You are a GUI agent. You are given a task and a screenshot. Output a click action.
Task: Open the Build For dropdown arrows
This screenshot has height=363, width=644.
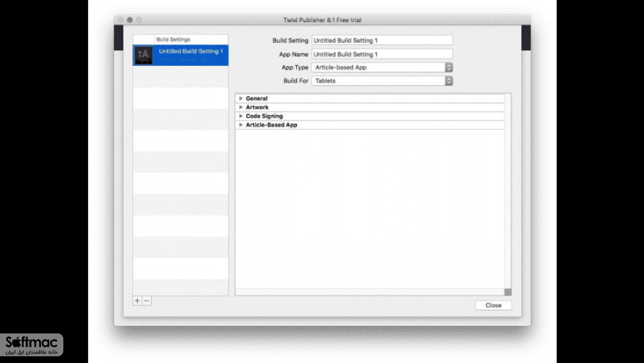tap(449, 81)
